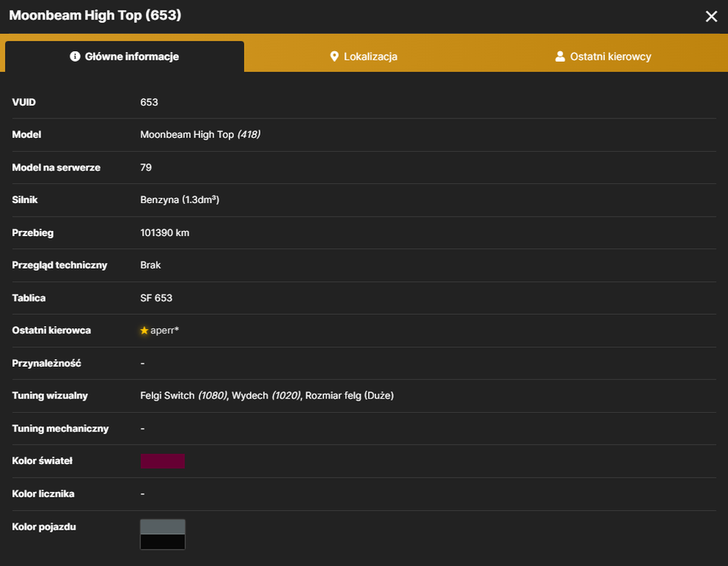Click the Tuning mechaniczny label
Image resolution: width=728 pixels, height=566 pixels.
pos(60,429)
